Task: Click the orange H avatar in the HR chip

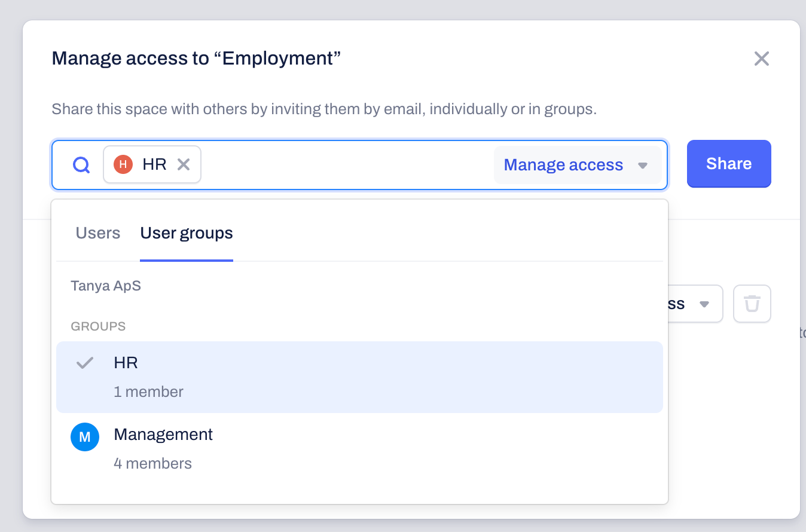Action: pos(123,164)
